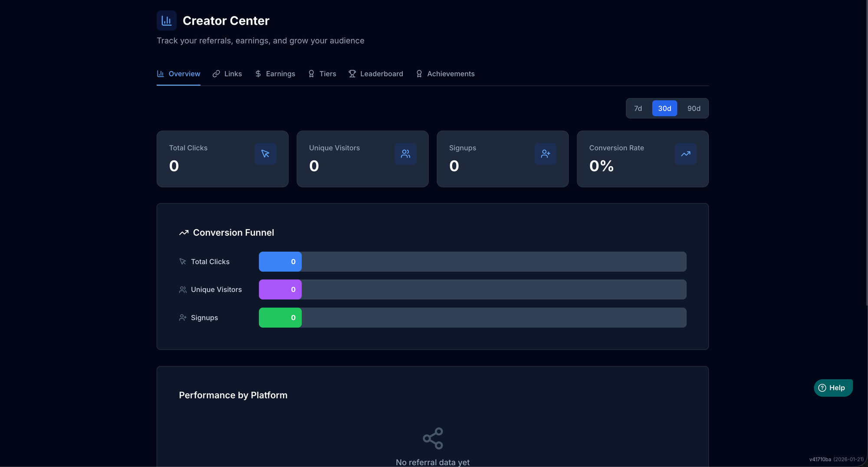Select the 30d time range
Image resolution: width=868 pixels, height=467 pixels.
tap(664, 109)
